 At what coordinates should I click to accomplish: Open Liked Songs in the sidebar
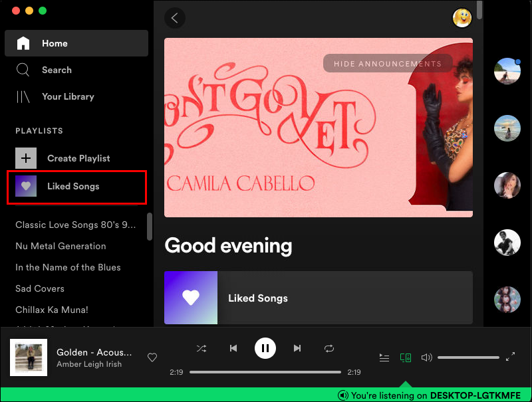[76, 187]
